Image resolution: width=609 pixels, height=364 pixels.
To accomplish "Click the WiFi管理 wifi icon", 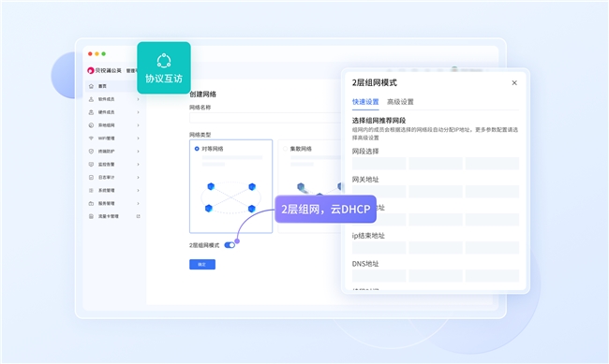I will pos(91,138).
